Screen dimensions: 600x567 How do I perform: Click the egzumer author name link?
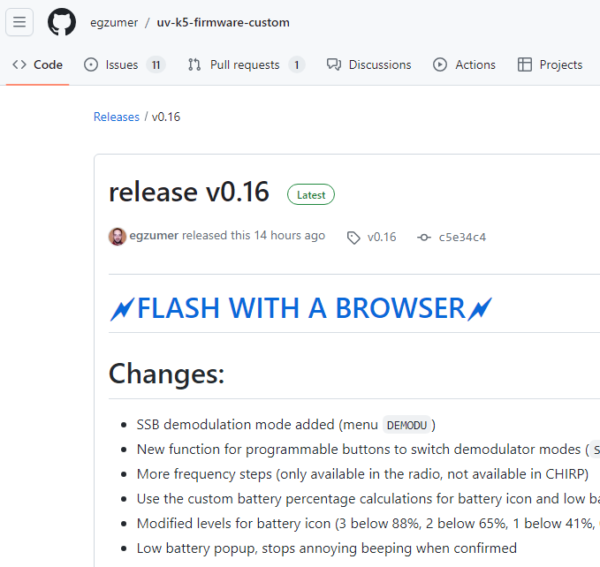click(x=153, y=236)
